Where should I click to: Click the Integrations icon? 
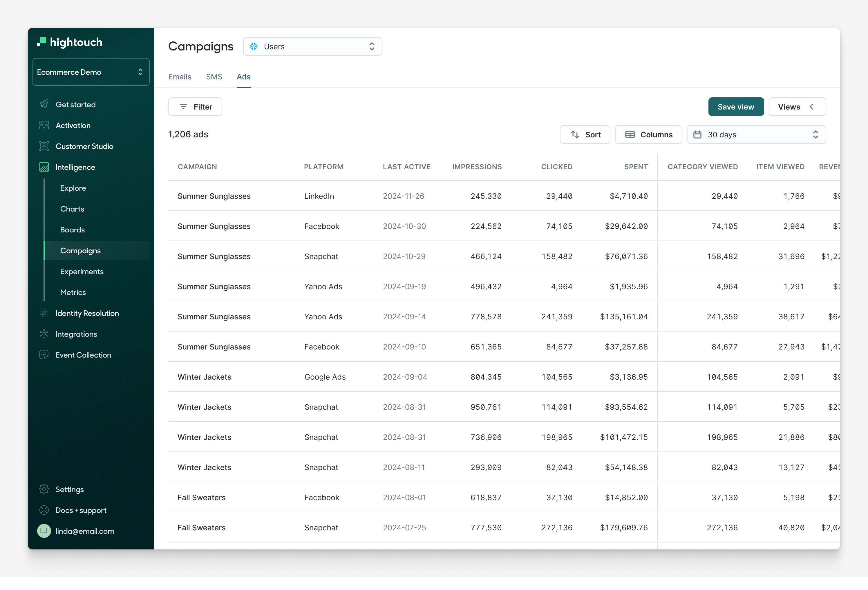point(44,334)
